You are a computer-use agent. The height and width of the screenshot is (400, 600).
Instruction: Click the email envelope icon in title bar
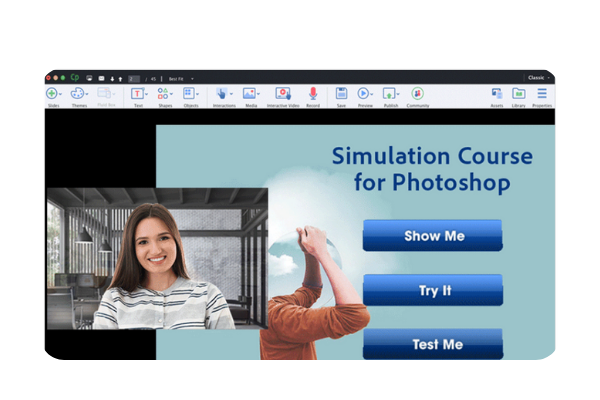click(101, 78)
